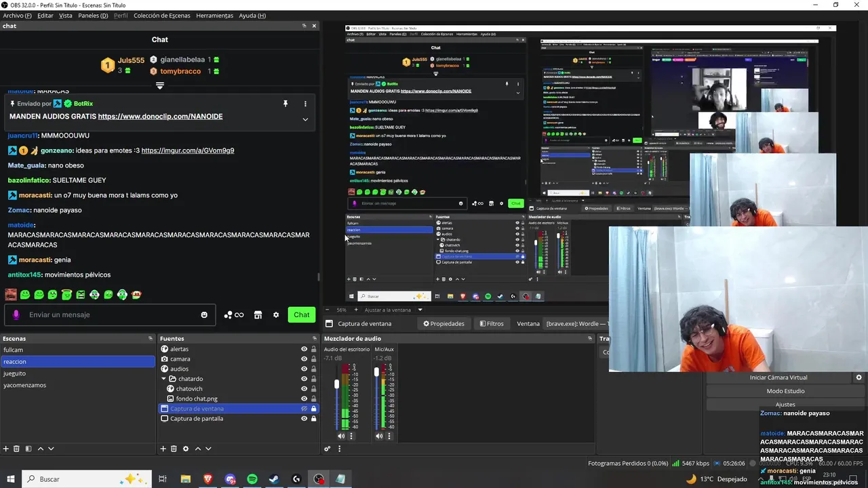Screen dimensions: 868x488
Task: Click the Propiedades button
Action: tap(444, 324)
